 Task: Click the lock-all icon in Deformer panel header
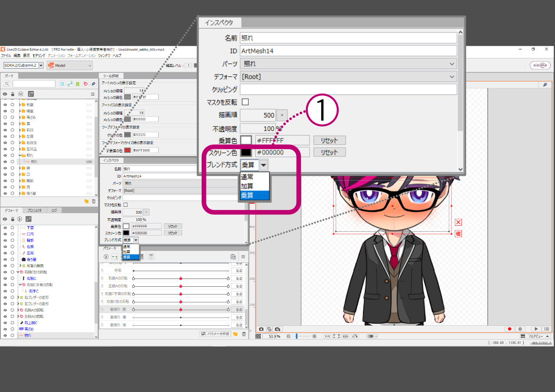[x=13, y=219]
